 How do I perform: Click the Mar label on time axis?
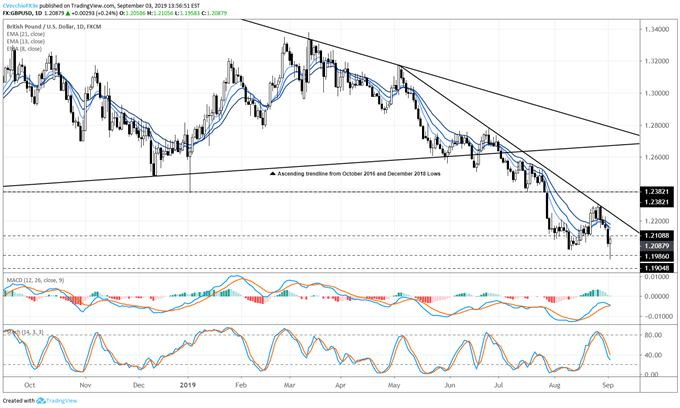(289, 385)
